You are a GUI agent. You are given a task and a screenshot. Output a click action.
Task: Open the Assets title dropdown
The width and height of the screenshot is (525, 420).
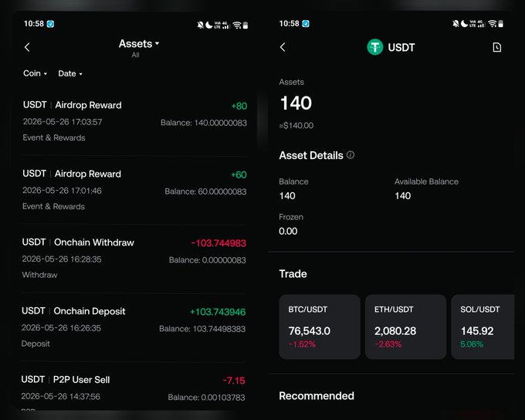pyautogui.click(x=139, y=44)
